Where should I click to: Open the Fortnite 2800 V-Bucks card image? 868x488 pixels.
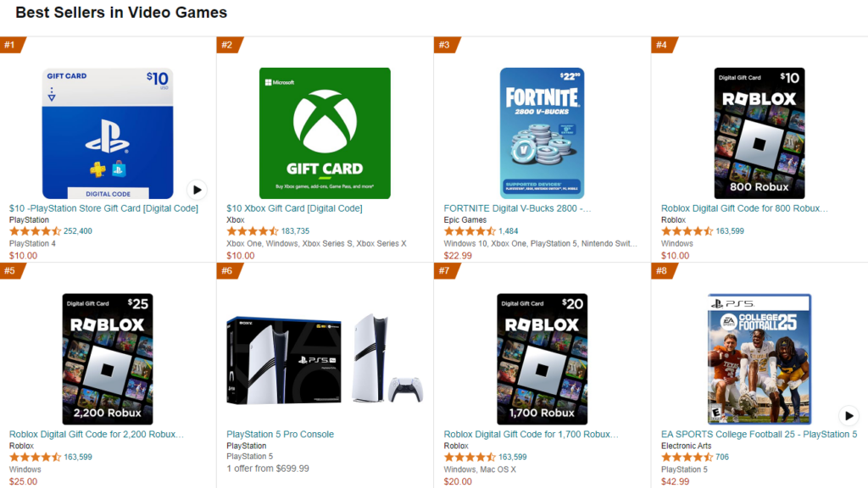click(542, 133)
